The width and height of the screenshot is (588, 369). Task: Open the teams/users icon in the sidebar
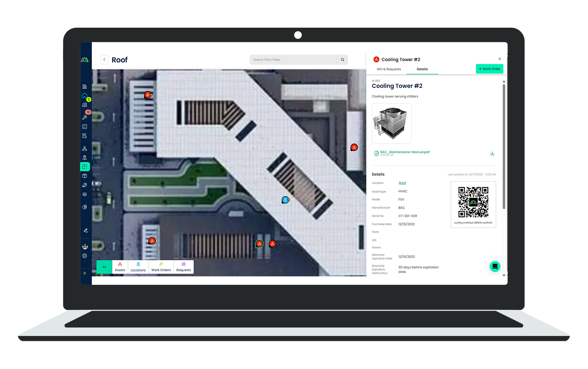pyautogui.click(x=85, y=194)
